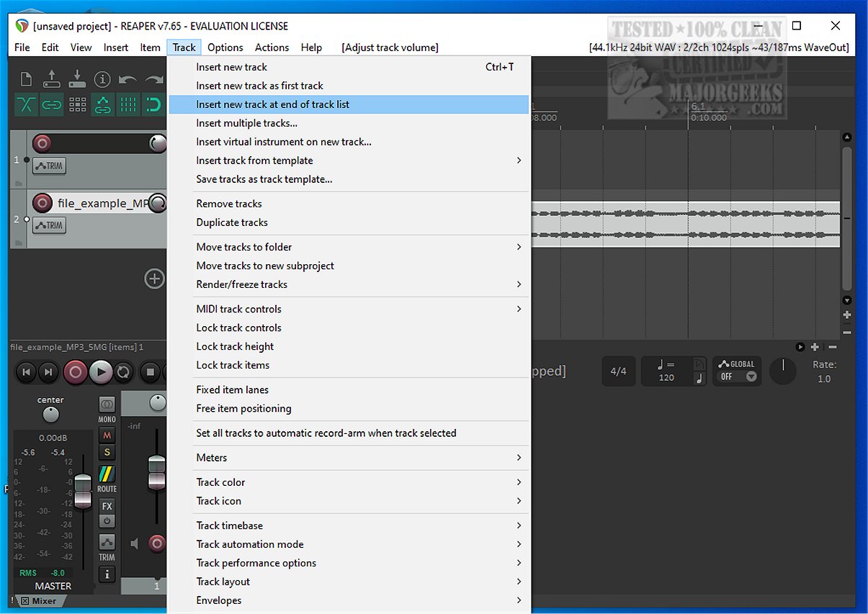
Task: Click the transport Play button
Action: 101,372
